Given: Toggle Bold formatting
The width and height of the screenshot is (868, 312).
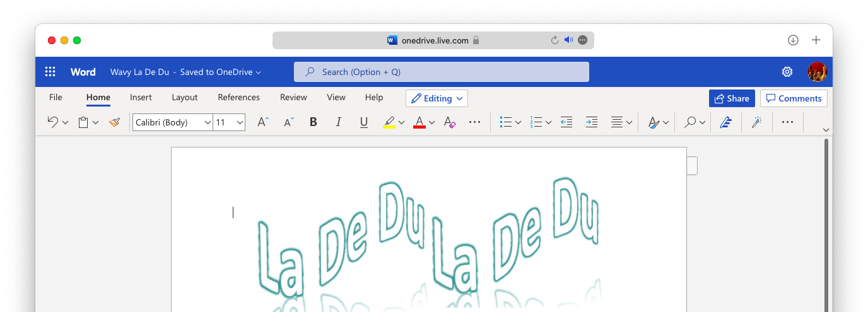Looking at the screenshot, I should (x=314, y=122).
